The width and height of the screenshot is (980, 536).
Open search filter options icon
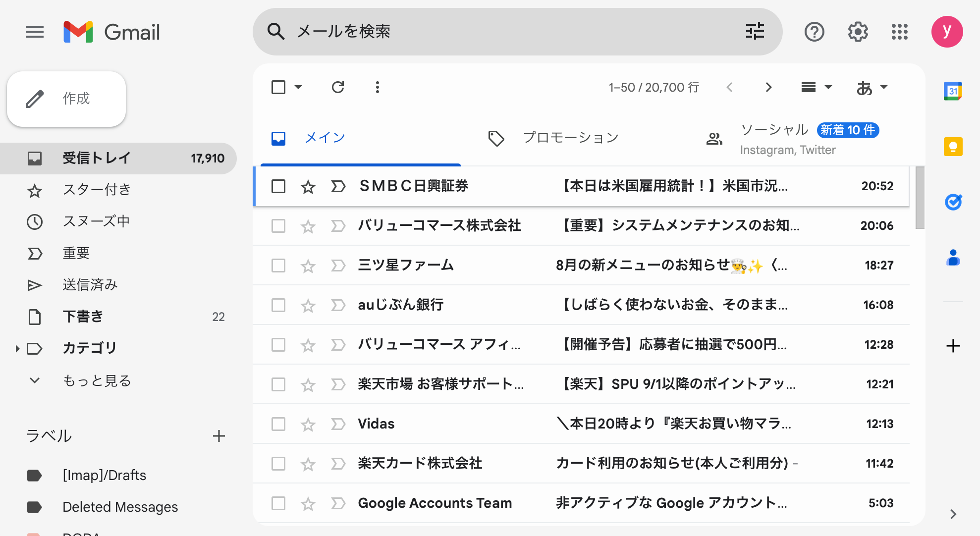[755, 31]
